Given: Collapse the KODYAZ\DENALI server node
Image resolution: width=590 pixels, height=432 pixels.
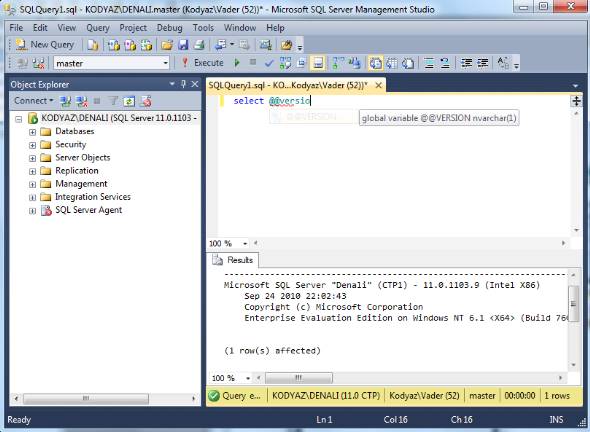Looking at the screenshot, I should pos(18,119).
